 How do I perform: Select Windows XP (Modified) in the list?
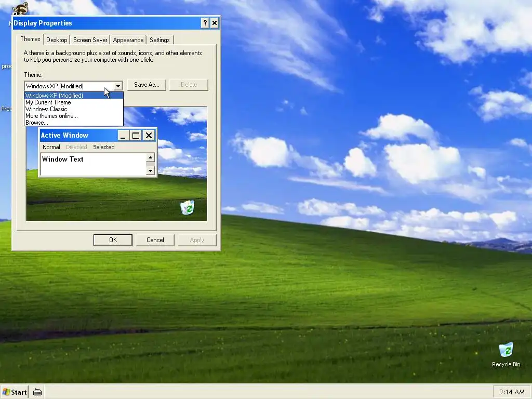coord(74,96)
